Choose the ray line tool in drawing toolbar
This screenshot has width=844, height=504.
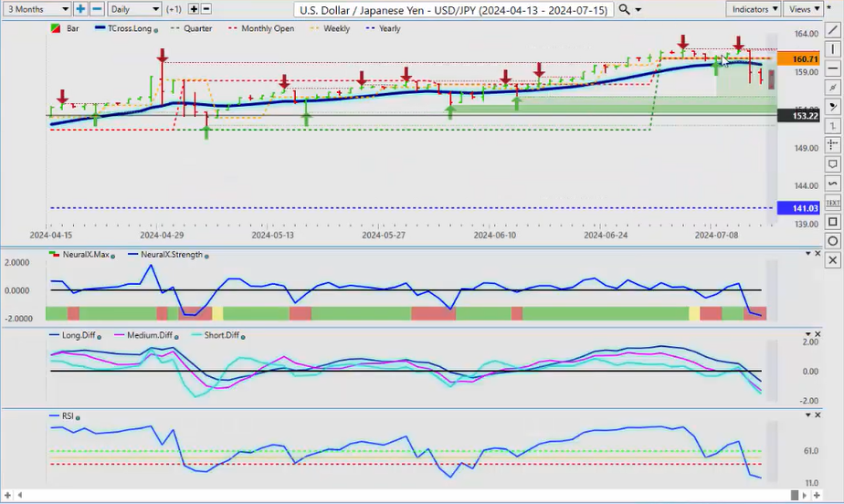click(833, 88)
